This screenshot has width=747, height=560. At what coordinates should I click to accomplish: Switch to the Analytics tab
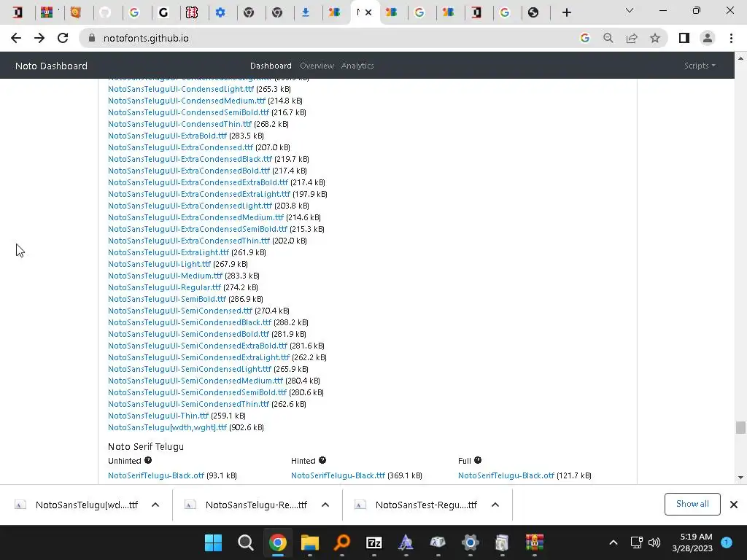pos(357,66)
